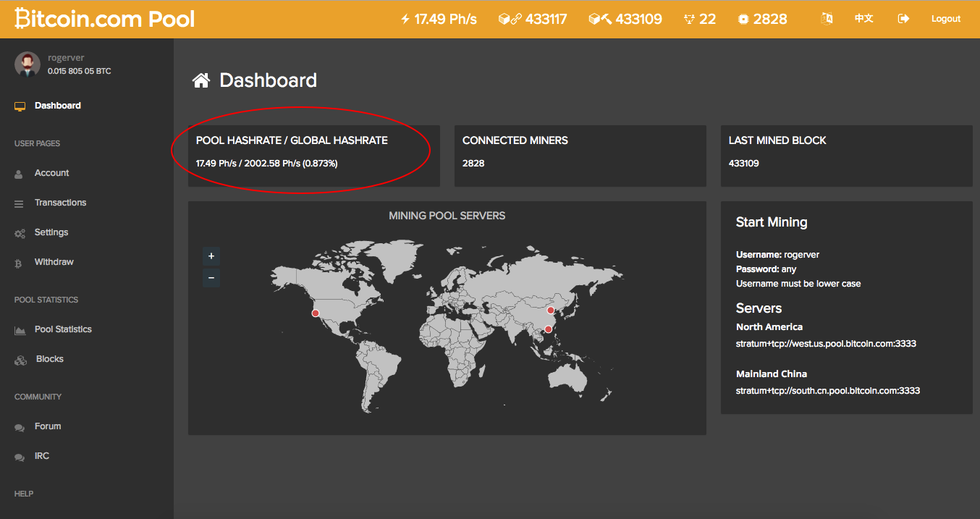Click the northern China server marker on map
The width and height of the screenshot is (980, 519).
click(551, 311)
